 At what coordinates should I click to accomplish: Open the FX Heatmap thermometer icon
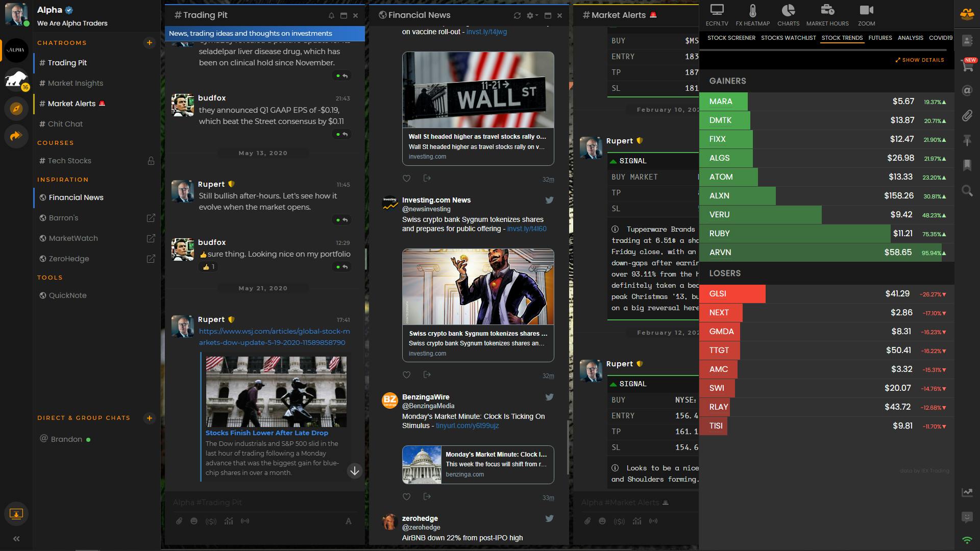(x=752, y=10)
